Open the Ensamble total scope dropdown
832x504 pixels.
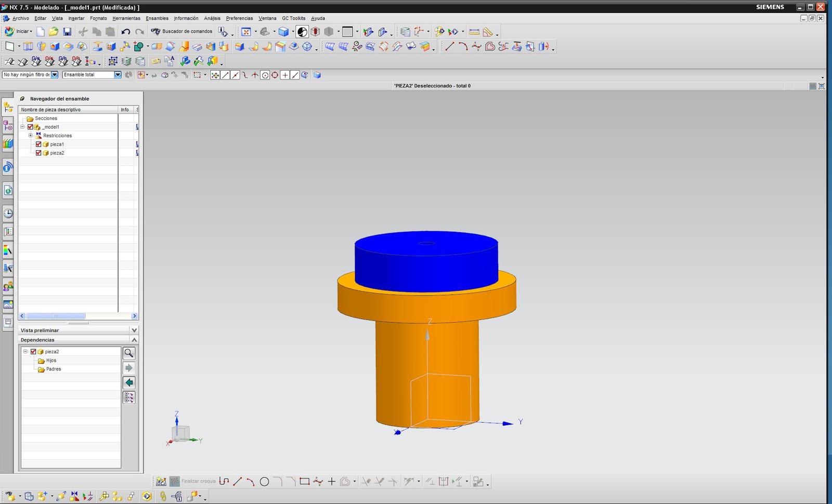(x=118, y=75)
